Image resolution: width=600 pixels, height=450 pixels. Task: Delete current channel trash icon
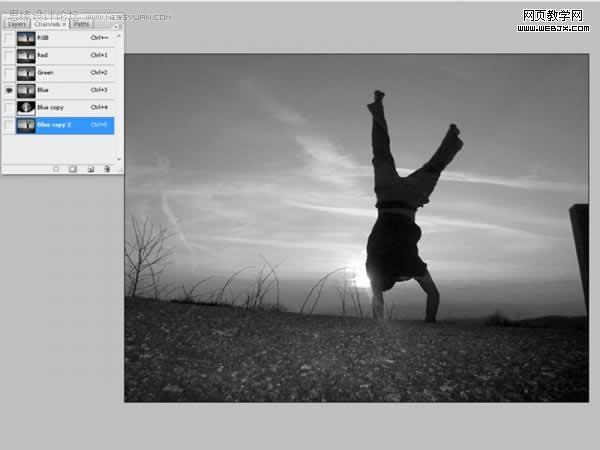tap(107, 169)
